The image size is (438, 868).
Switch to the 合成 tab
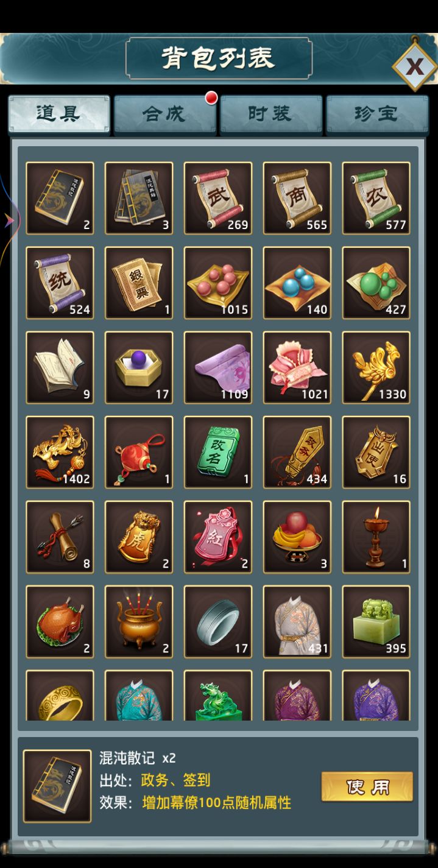[x=165, y=115]
